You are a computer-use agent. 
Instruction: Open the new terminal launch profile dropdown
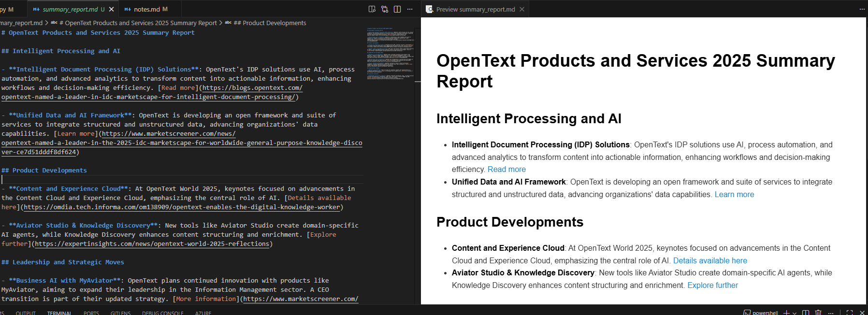[795, 313]
